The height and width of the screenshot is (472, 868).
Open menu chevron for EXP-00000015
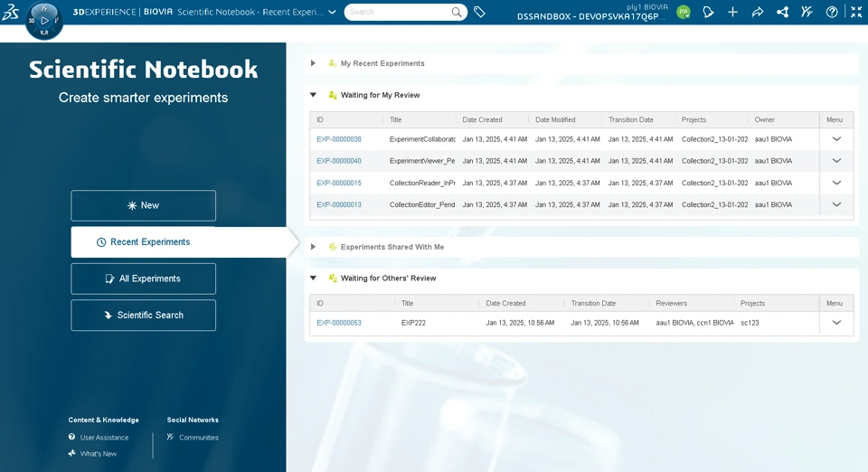tap(836, 183)
